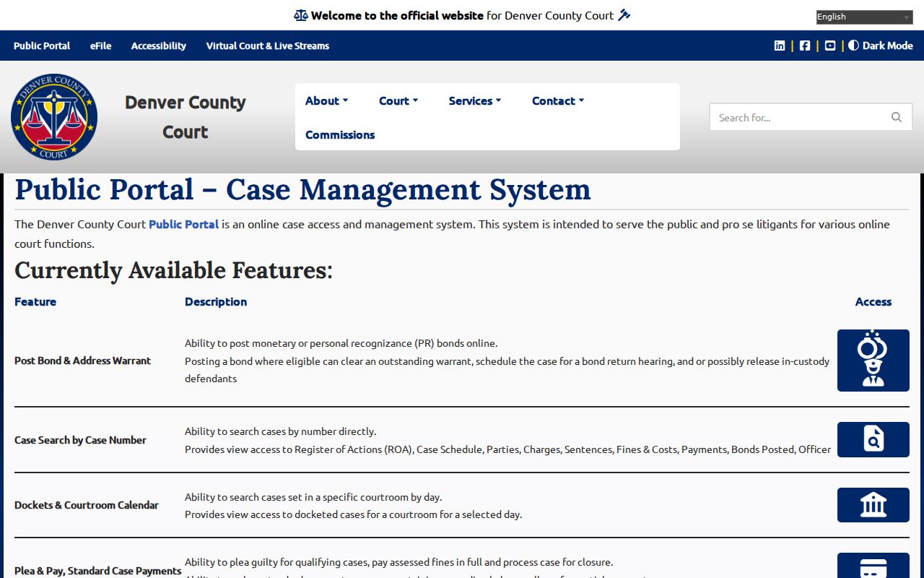924x578 pixels.
Task: Click the 'Feature' column header
Action: click(35, 302)
